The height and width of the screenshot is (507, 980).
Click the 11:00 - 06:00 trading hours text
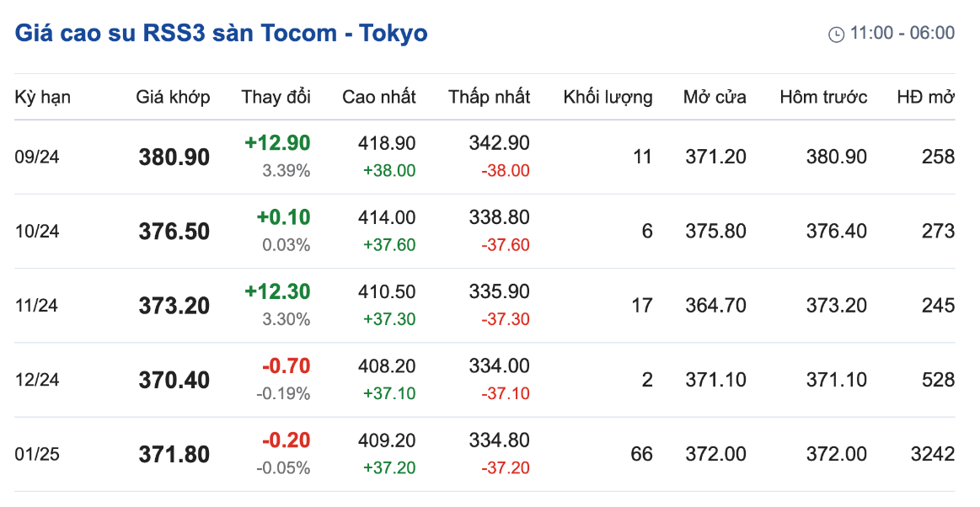[x=902, y=33]
